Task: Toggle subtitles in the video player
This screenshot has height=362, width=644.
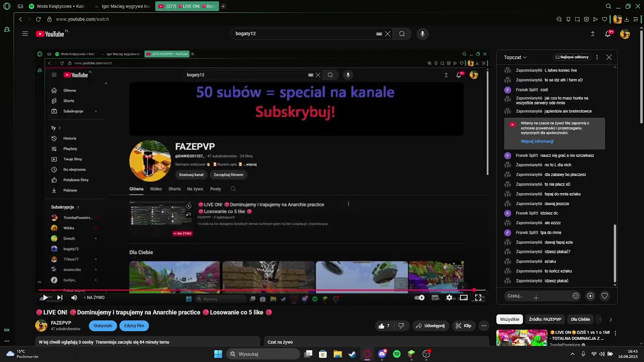Action: coord(435,298)
